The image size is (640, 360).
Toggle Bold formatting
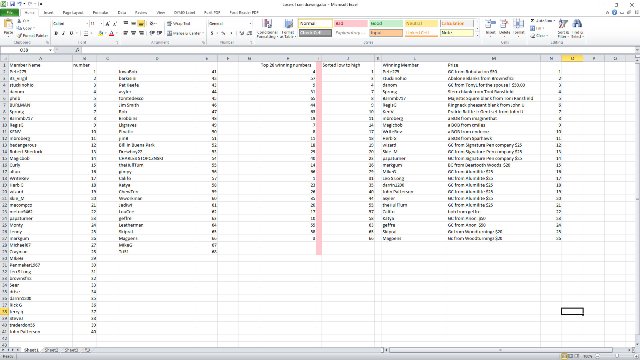[x=56, y=33]
